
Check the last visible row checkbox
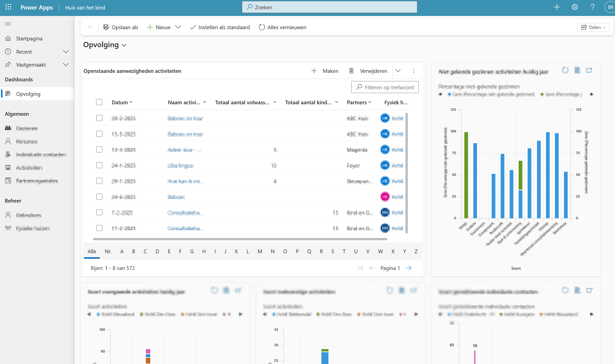[x=99, y=228]
